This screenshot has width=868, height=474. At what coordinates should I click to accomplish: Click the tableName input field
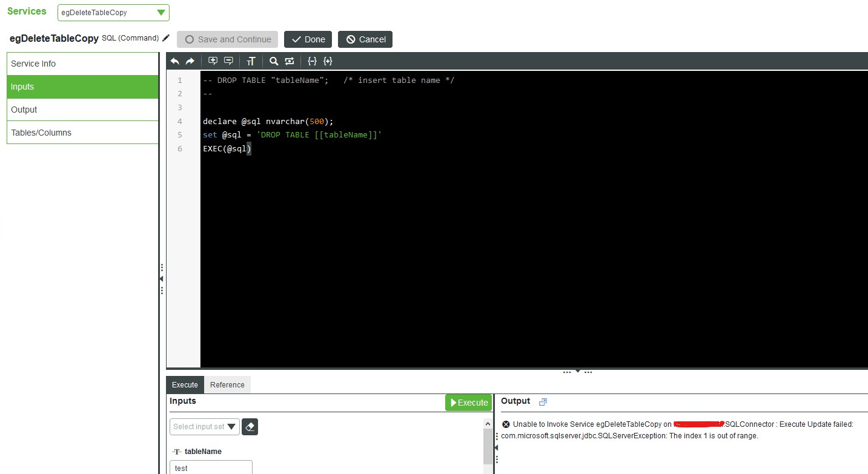click(x=211, y=468)
